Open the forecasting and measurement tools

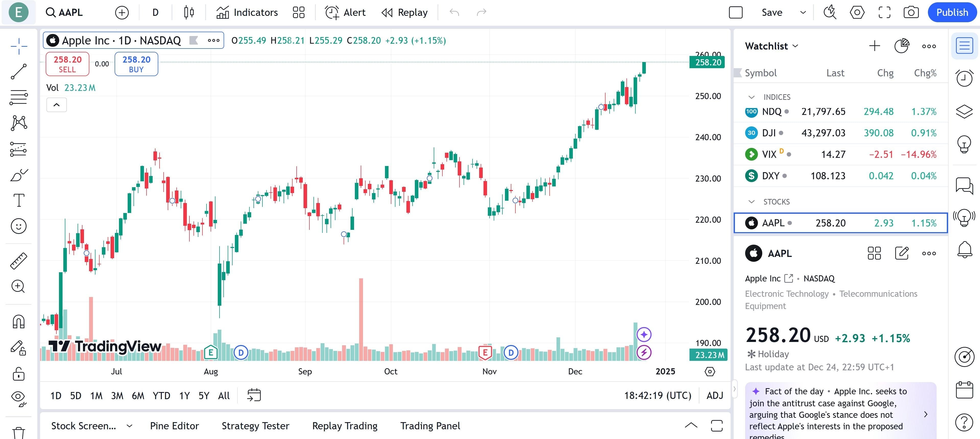(x=19, y=149)
